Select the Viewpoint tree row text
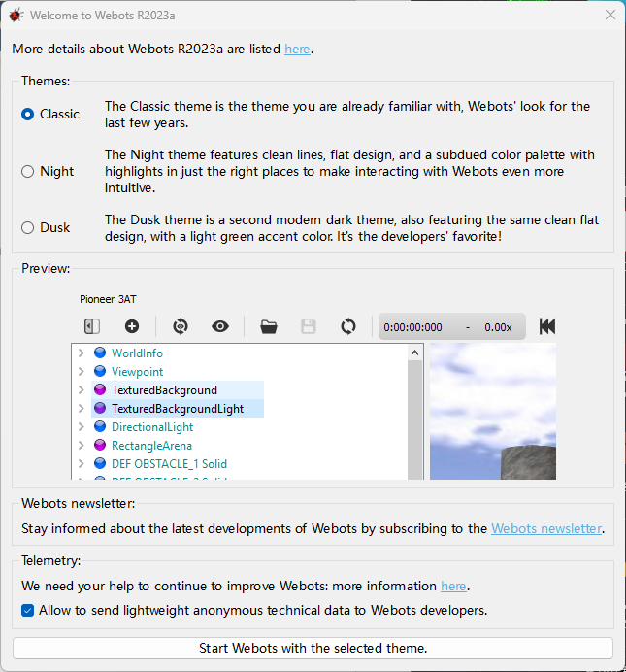This screenshot has width=626, height=672. point(137,372)
